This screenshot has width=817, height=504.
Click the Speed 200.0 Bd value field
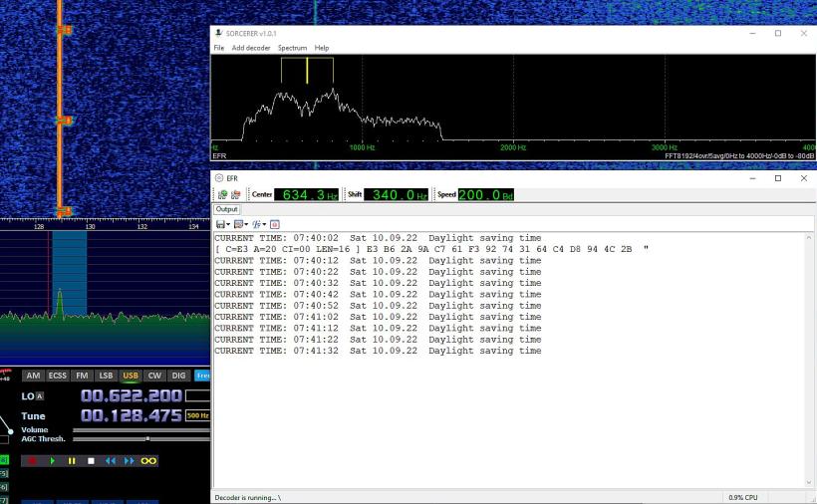tap(485, 195)
